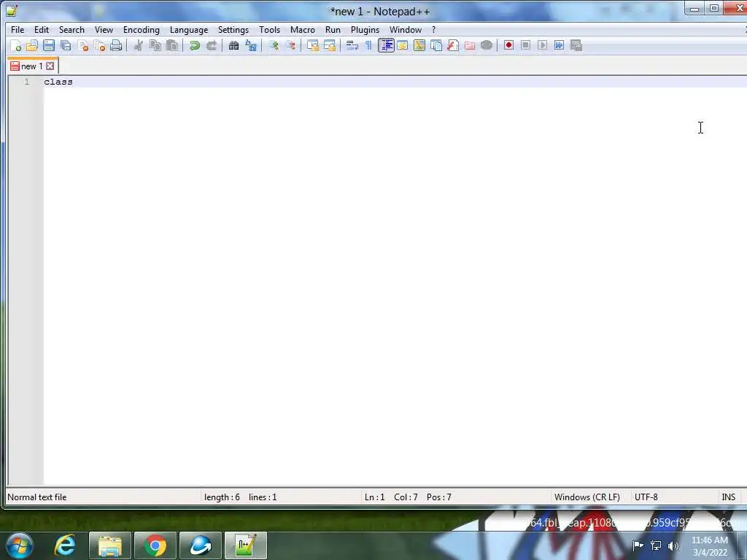Open the Settings menu
Image resolution: width=747 pixels, height=560 pixels.
pos(233,29)
